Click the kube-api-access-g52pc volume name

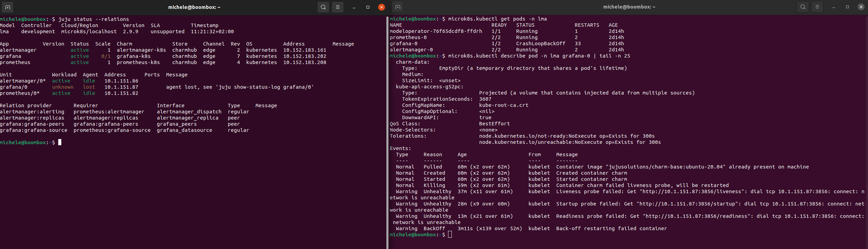pos(428,87)
